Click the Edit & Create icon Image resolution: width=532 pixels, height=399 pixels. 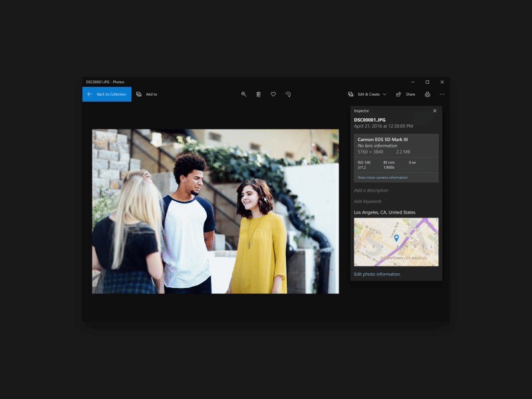[350, 94]
